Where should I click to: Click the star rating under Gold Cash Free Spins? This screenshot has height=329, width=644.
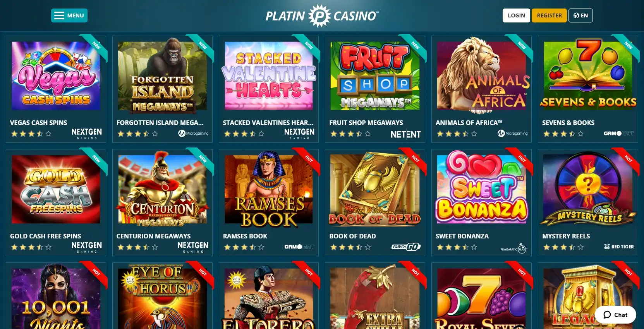coord(31,247)
